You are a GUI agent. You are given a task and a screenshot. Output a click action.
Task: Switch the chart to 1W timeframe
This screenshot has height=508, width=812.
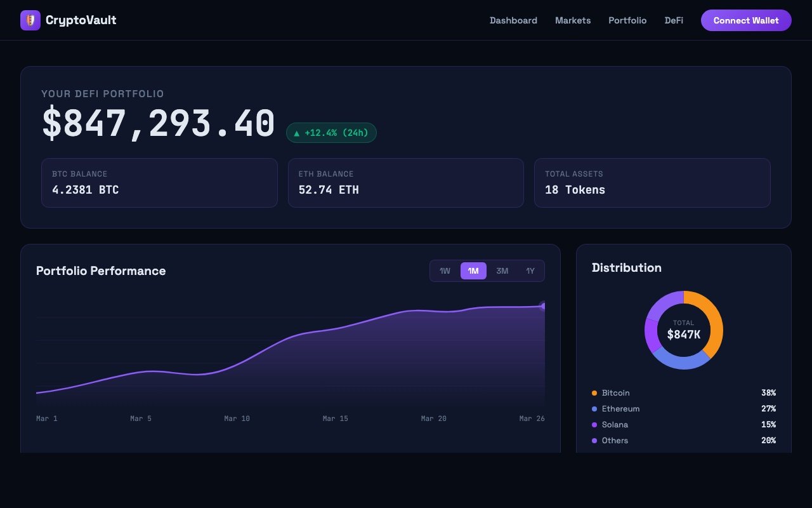click(x=444, y=271)
